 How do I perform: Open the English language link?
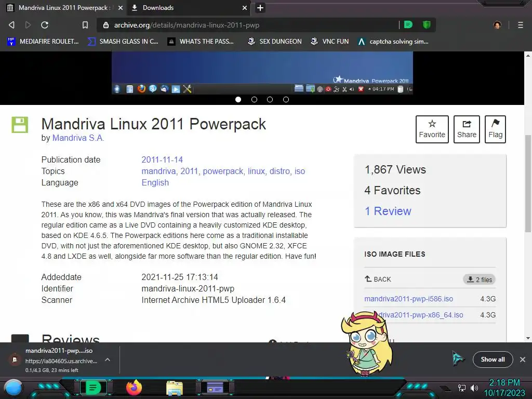pos(155,182)
